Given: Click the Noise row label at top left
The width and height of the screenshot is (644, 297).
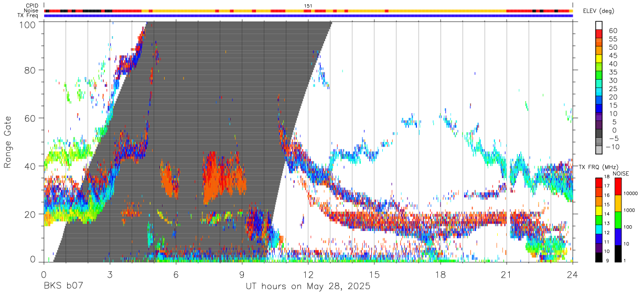Looking at the screenshot, I should coord(31,10).
